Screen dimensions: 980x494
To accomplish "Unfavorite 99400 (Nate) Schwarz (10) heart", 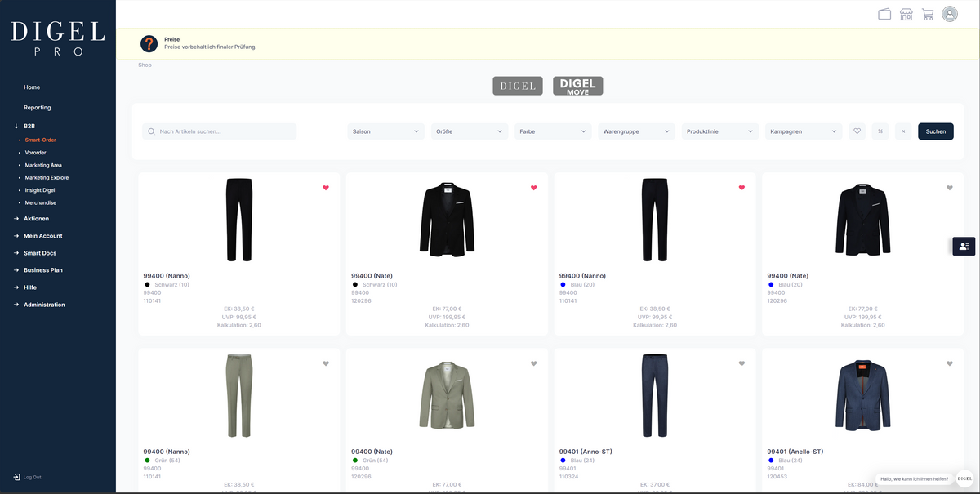I will [x=534, y=188].
